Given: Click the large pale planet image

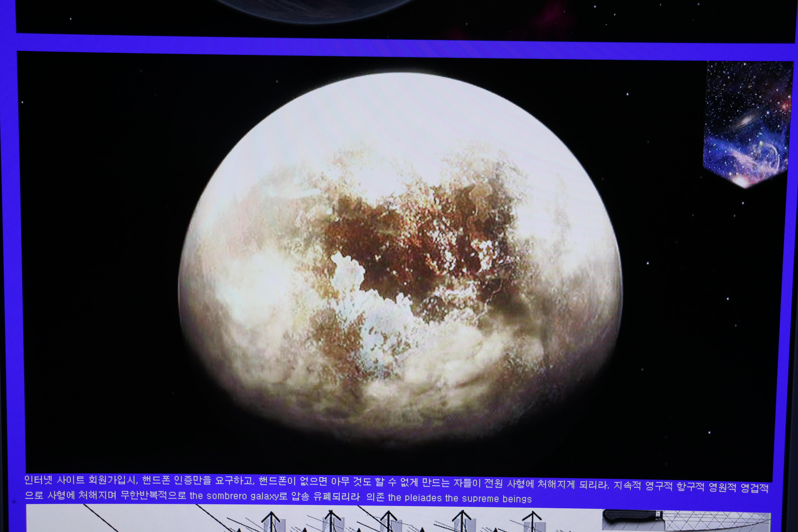Looking at the screenshot, I should tap(400, 258).
